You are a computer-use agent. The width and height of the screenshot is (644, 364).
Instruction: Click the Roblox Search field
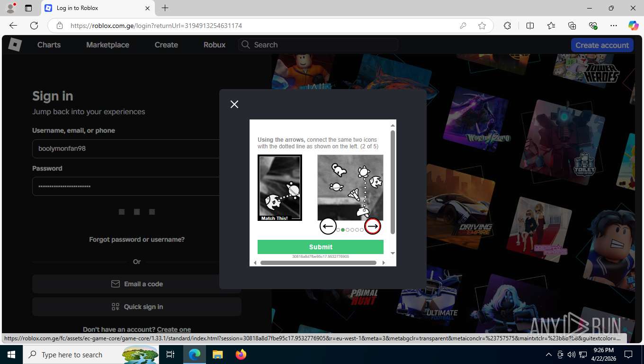(318, 45)
